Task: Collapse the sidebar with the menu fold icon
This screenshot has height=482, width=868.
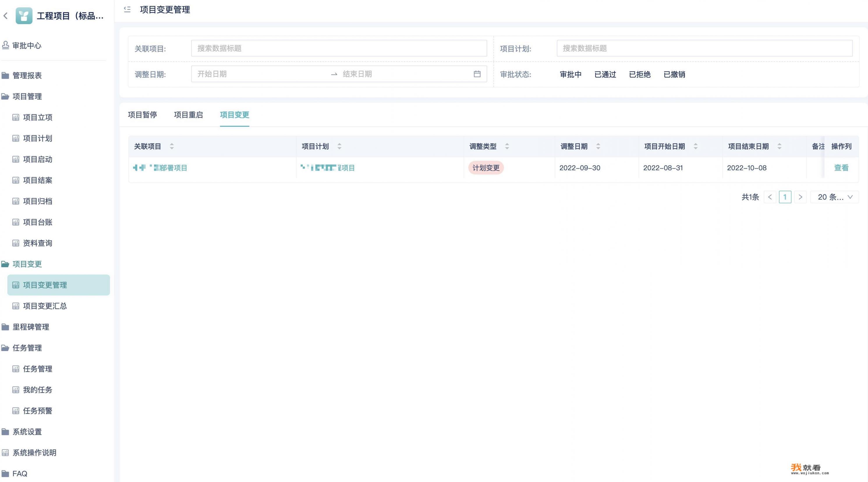Action: pos(127,9)
